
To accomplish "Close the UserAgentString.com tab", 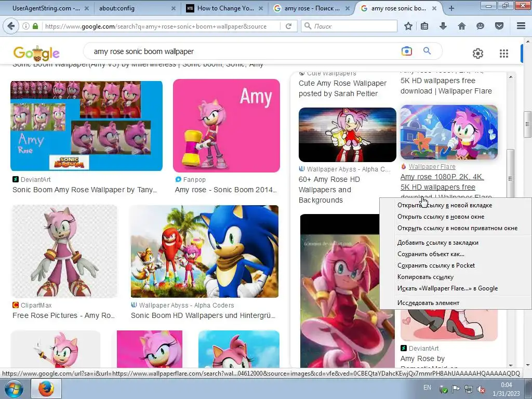I will tap(87, 8).
